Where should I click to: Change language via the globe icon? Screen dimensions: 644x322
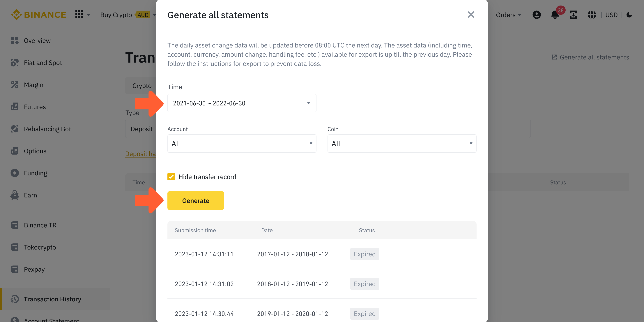point(592,15)
